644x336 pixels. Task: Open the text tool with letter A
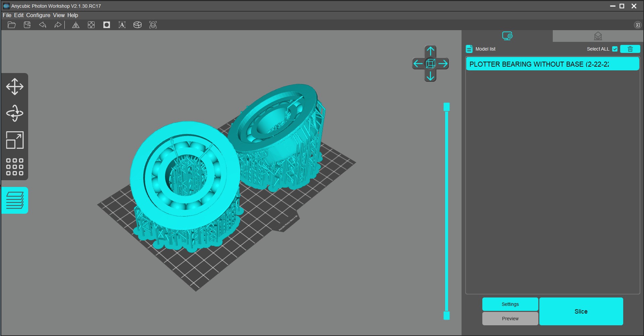122,25
